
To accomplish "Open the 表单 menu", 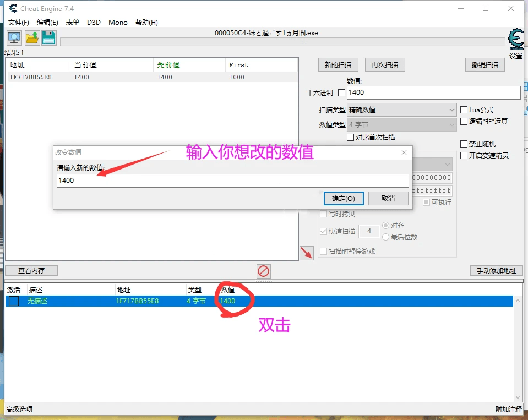I will click(x=73, y=23).
